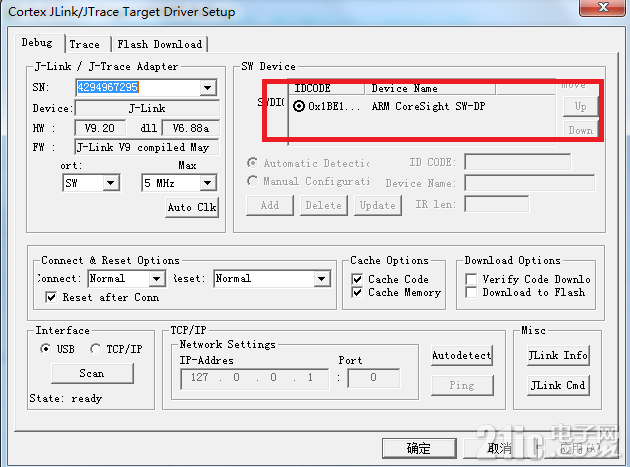The image size is (630, 467).
Task: Click the FW J-Link V9 compiled field
Action: pyautogui.click(x=147, y=147)
